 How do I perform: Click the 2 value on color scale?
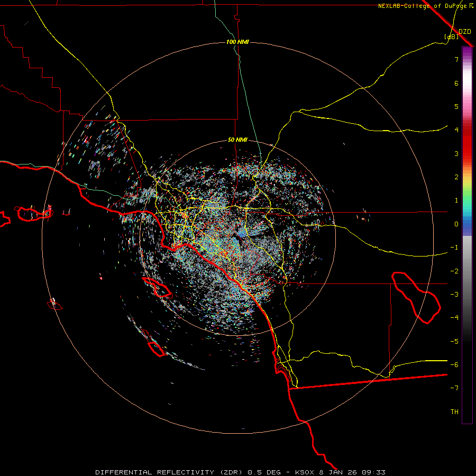[456, 177]
